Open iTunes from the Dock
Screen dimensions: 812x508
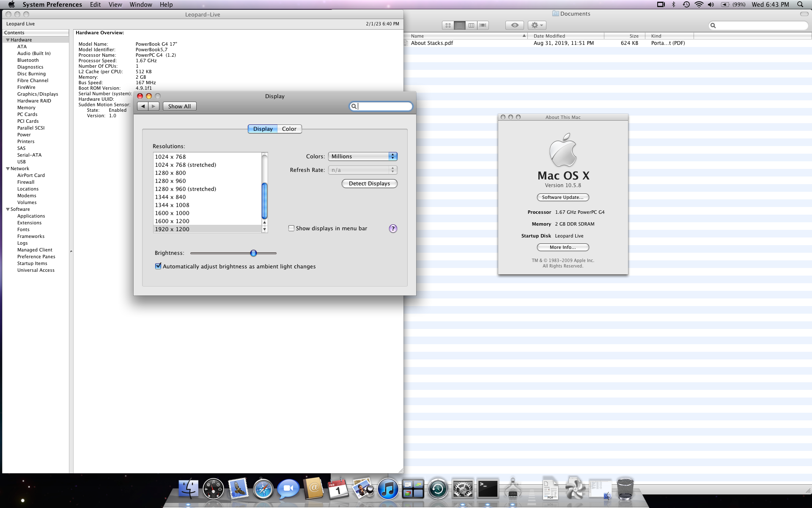click(x=388, y=489)
